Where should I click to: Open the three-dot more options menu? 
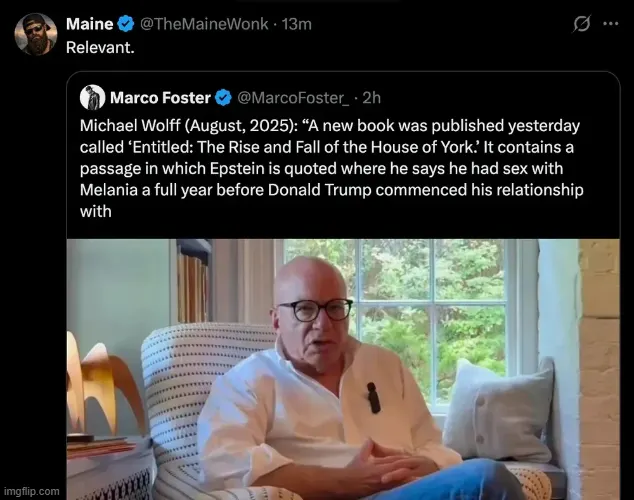point(610,23)
